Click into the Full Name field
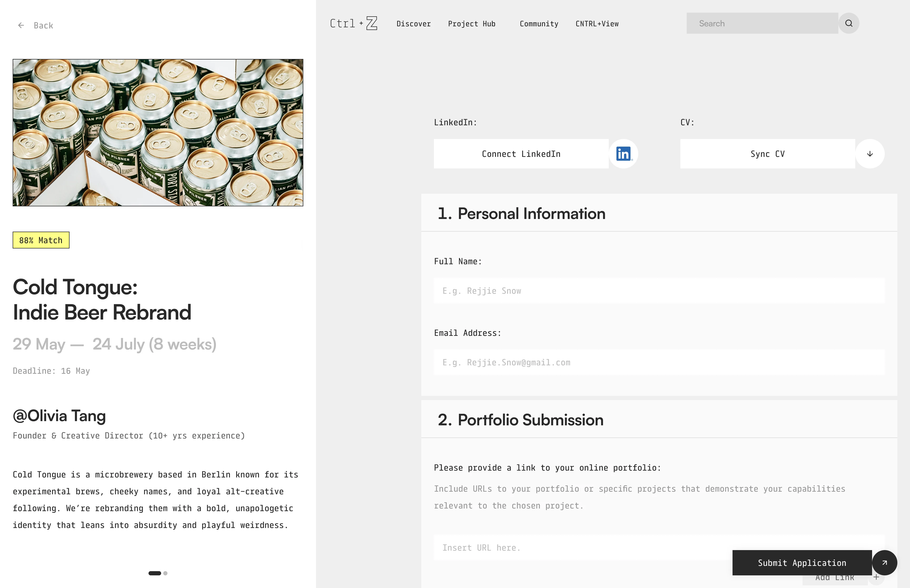The image size is (910, 588). pos(659,291)
